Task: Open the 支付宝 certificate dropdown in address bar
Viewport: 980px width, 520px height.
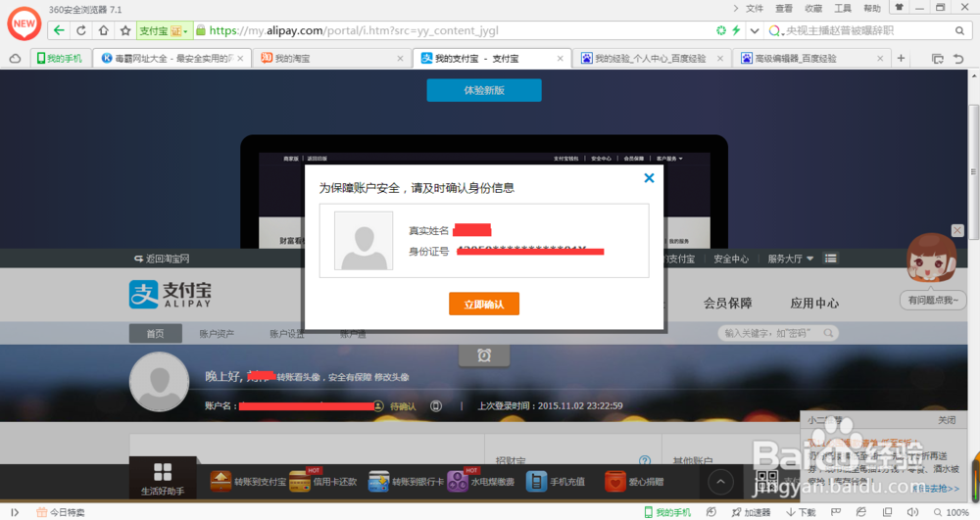Action: pos(163,30)
